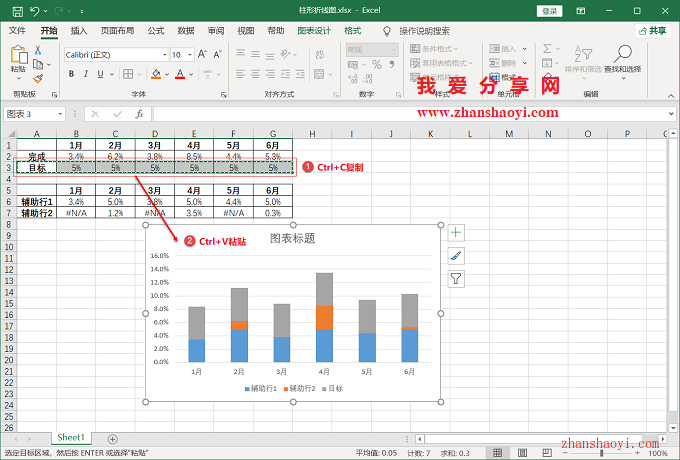The width and height of the screenshot is (680, 460).
Task: Open the font size 10 dropdown
Action: click(190, 55)
